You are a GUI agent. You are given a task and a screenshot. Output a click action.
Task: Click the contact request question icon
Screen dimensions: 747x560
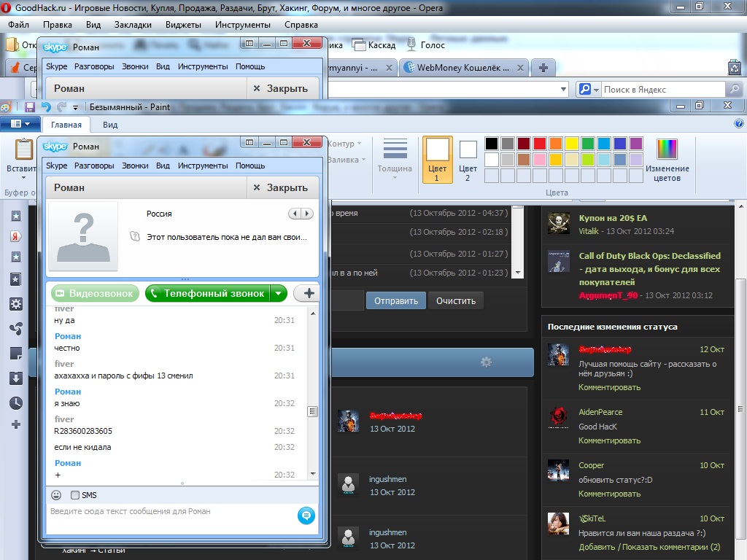tap(135, 237)
